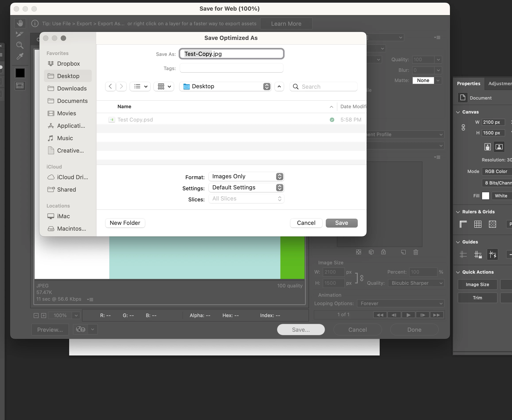Click the Tags input field
Image resolution: width=512 pixels, height=420 pixels.
231,68
